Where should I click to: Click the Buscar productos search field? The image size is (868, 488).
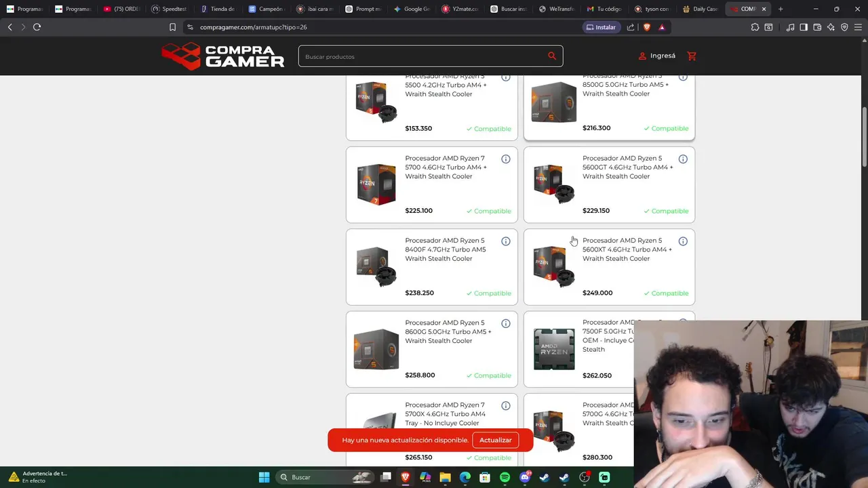[431, 56]
